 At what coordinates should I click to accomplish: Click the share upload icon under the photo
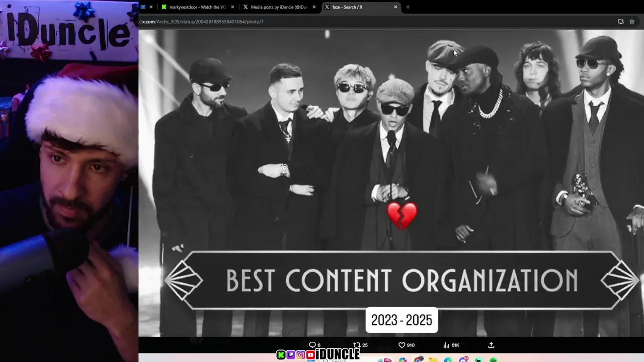pyautogui.click(x=491, y=345)
